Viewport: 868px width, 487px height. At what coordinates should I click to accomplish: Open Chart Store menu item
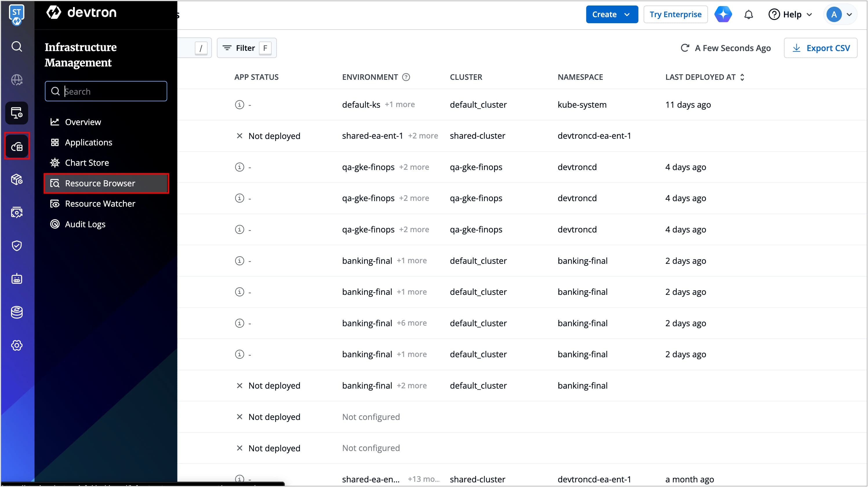click(x=87, y=163)
